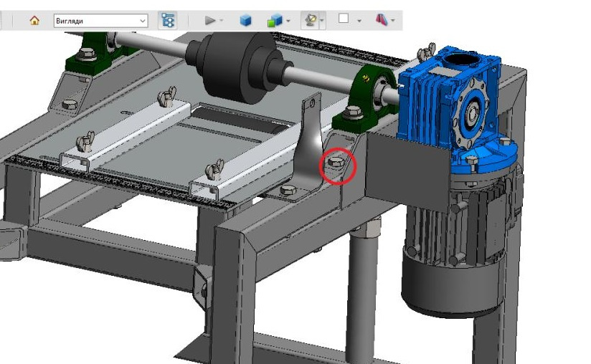This screenshot has width=591, height=364.
Task: Expand the section plane dropdown arrow
Action: [393, 21]
